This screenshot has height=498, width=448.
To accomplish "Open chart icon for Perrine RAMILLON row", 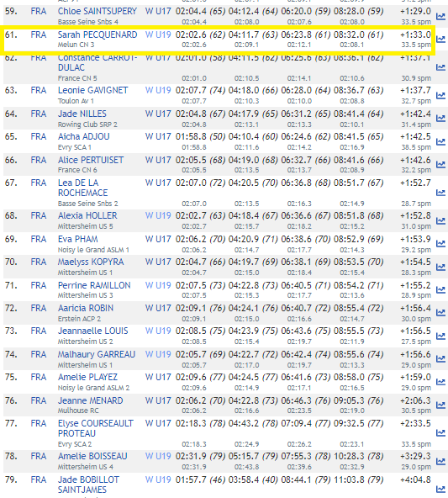I will tap(440, 290).
